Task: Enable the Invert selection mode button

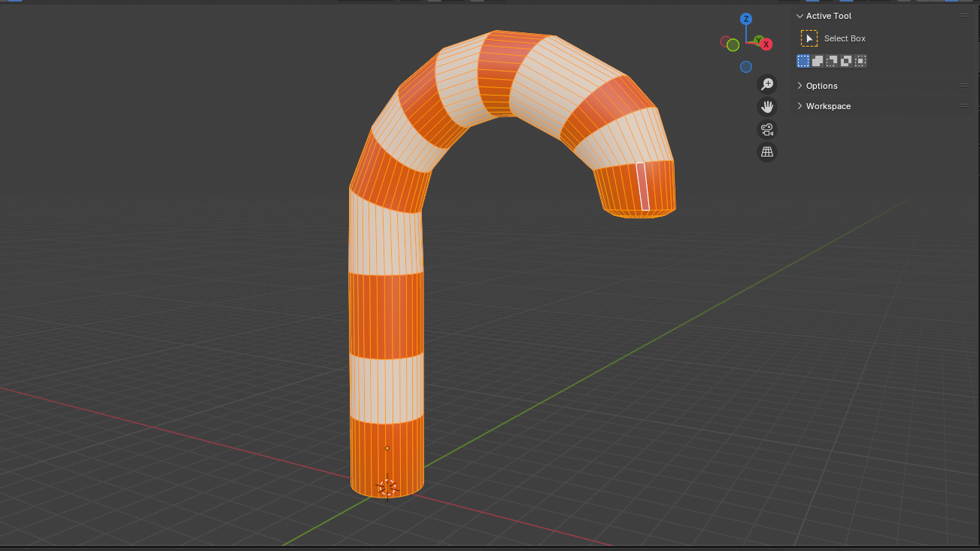Action: point(846,61)
